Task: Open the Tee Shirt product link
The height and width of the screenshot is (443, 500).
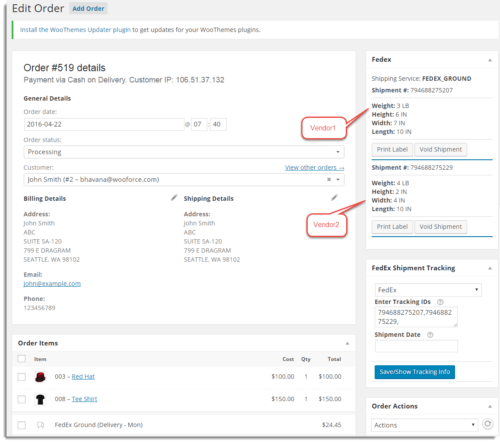Action: point(84,399)
